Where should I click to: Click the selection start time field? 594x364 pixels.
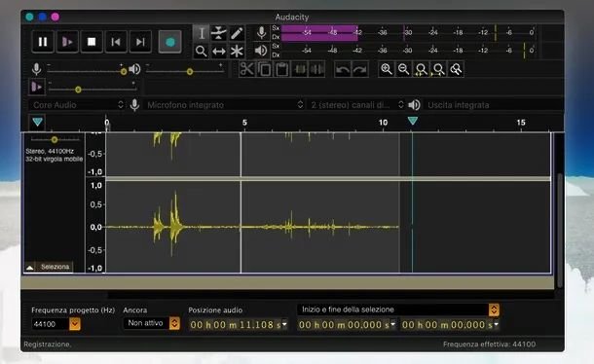coord(344,325)
